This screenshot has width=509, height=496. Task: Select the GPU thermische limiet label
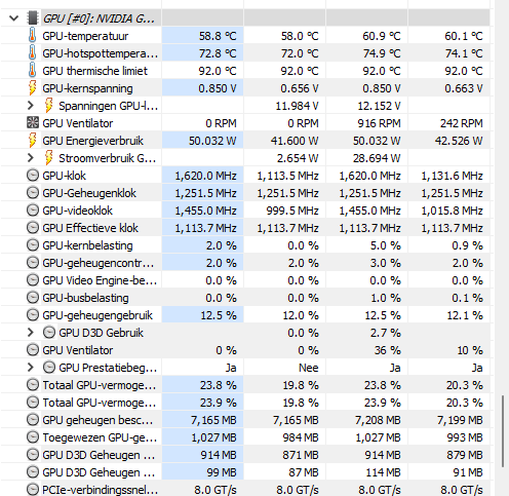click(95, 71)
